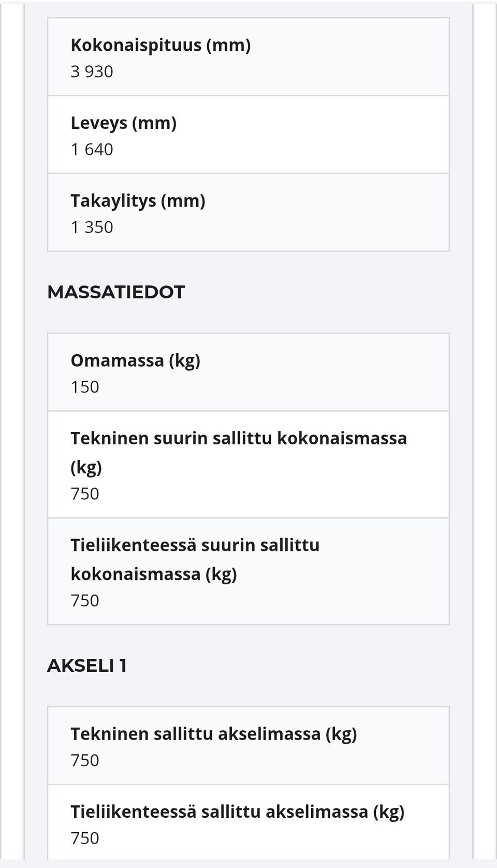The height and width of the screenshot is (868, 497).
Task: Select the 1 350 rear overhang value
Action: tap(92, 227)
